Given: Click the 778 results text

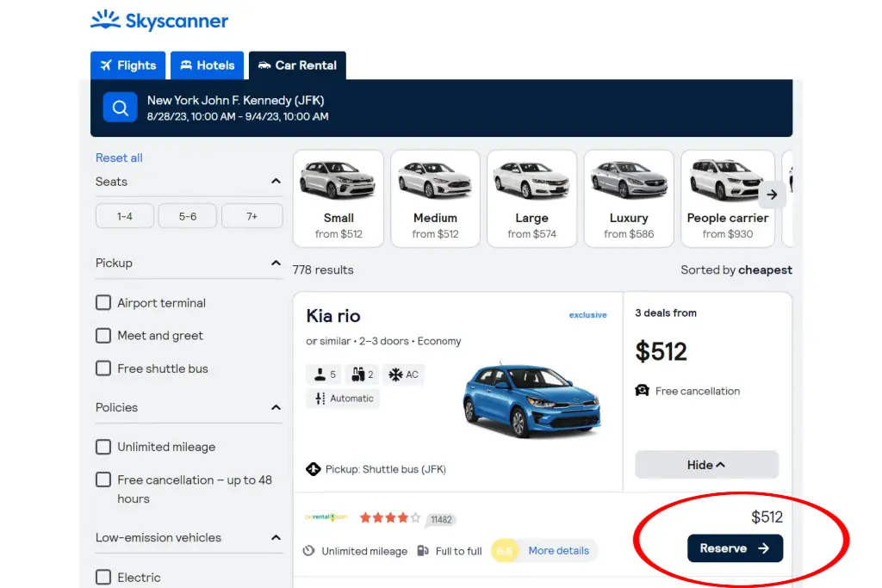Looking at the screenshot, I should [x=323, y=269].
